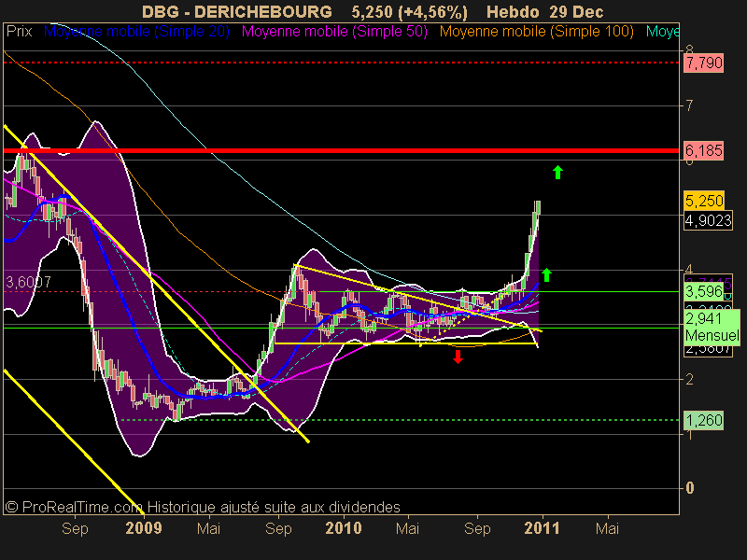Click the DBG - DERICHEBOURG chart title
The height and width of the screenshot is (560, 747).
click(237, 11)
